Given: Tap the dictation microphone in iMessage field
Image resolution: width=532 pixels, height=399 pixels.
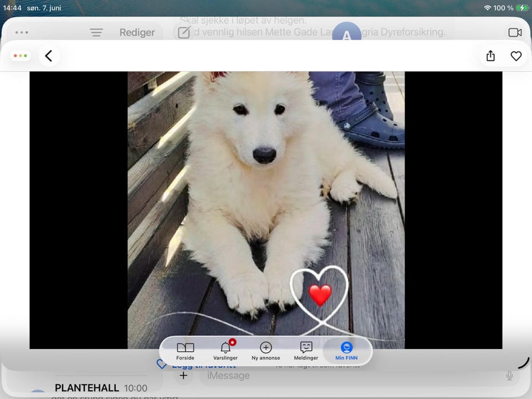Looking at the screenshot, I should [509, 376].
